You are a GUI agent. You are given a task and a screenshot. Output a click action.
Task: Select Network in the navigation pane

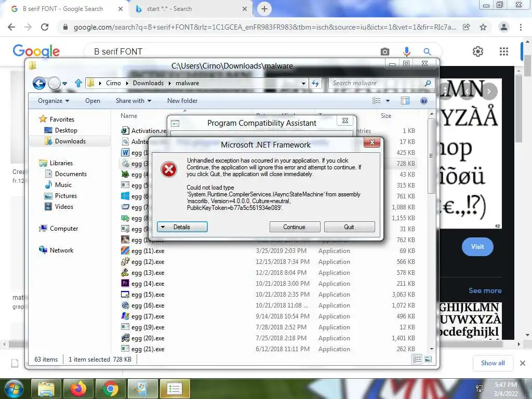click(x=61, y=250)
